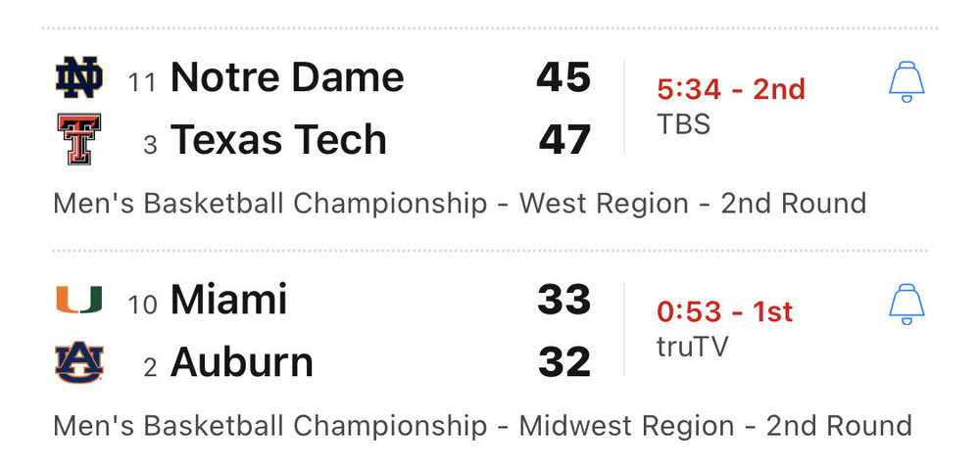Tap the Miami Hurricanes logo
The width and height of the screenshot is (980, 471).
78,300
